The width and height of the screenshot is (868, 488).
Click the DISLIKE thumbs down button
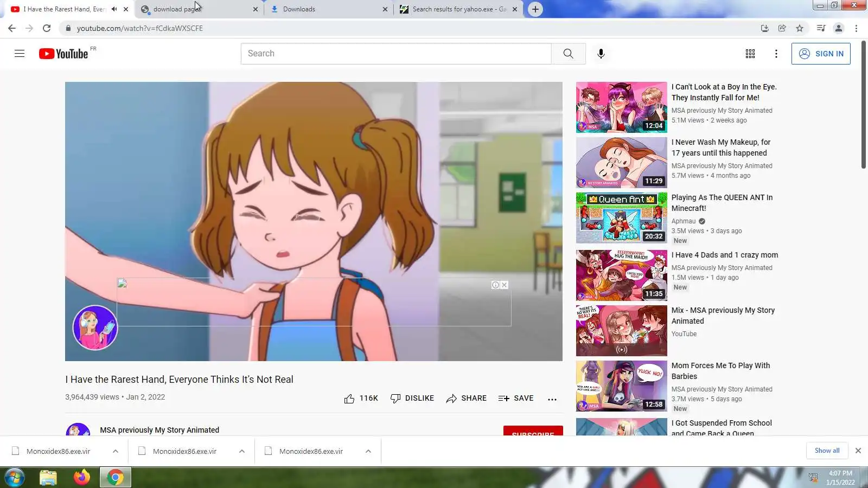click(412, 399)
